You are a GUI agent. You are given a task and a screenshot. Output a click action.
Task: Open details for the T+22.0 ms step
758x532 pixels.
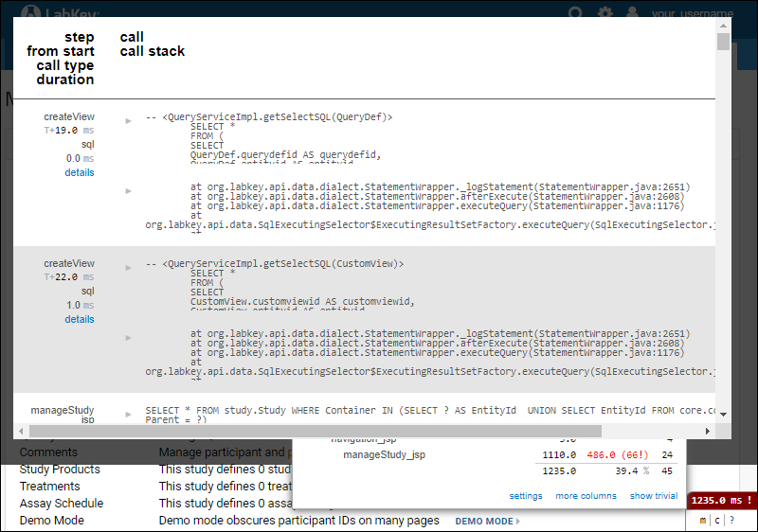point(80,319)
